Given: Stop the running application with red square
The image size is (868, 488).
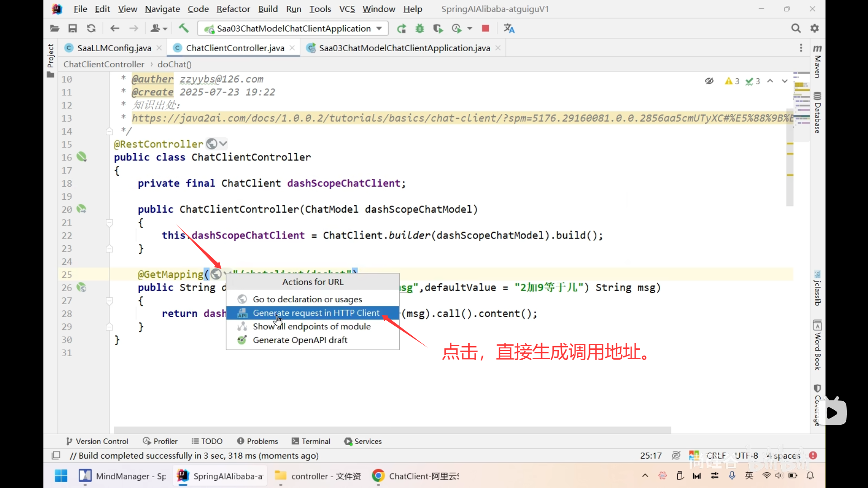Looking at the screenshot, I should pyautogui.click(x=486, y=28).
